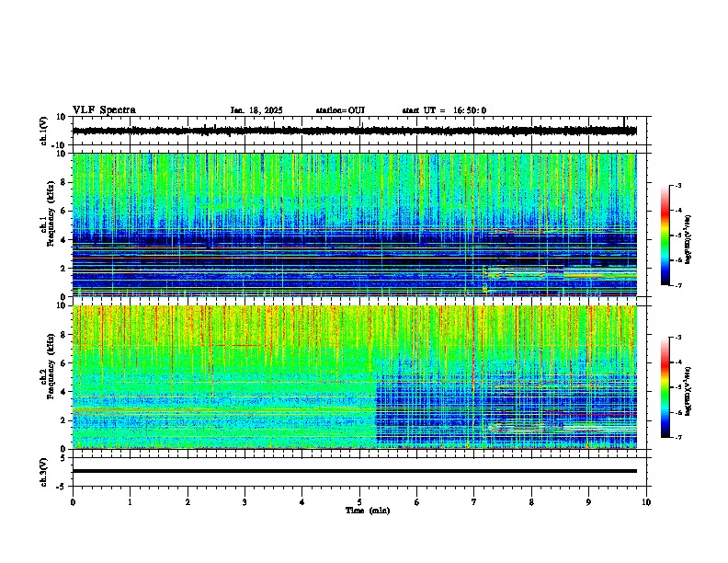Click the "-3" label on the ch.1 color bar
Screen dimensions: 728x563
(677, 186)
